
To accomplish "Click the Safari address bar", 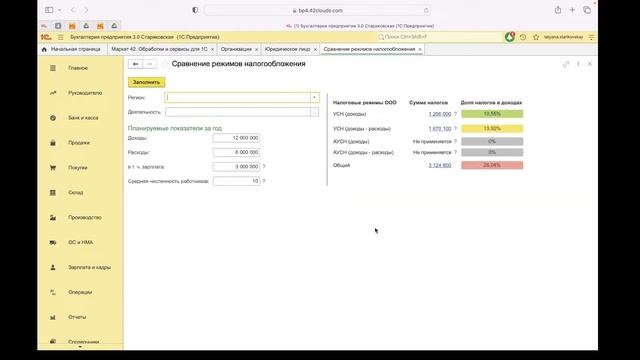I will tap(318, 10).
